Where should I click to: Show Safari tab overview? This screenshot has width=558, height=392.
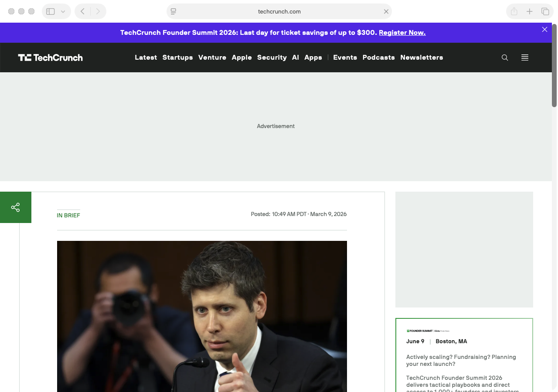[x=545, y=11]
